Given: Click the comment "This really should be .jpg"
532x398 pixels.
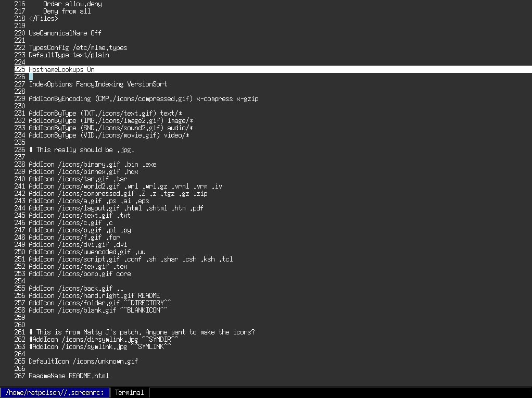Looking at the screenshot, I should [82, 150].
